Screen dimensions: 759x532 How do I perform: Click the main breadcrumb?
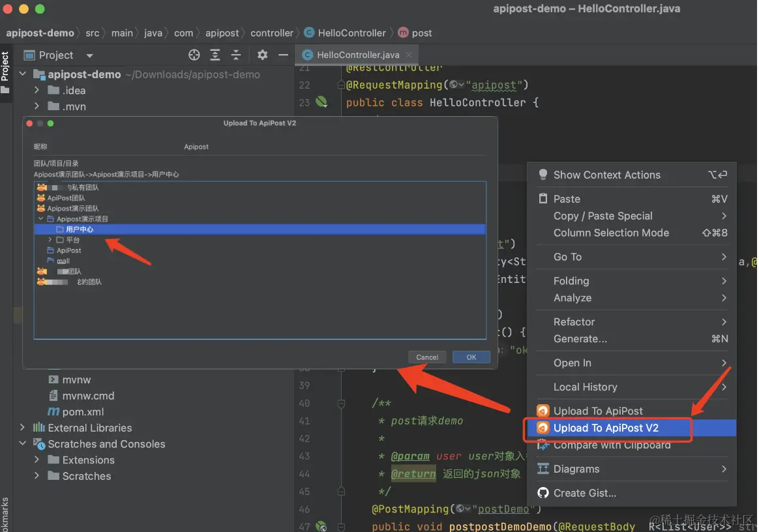click(122, 33)
